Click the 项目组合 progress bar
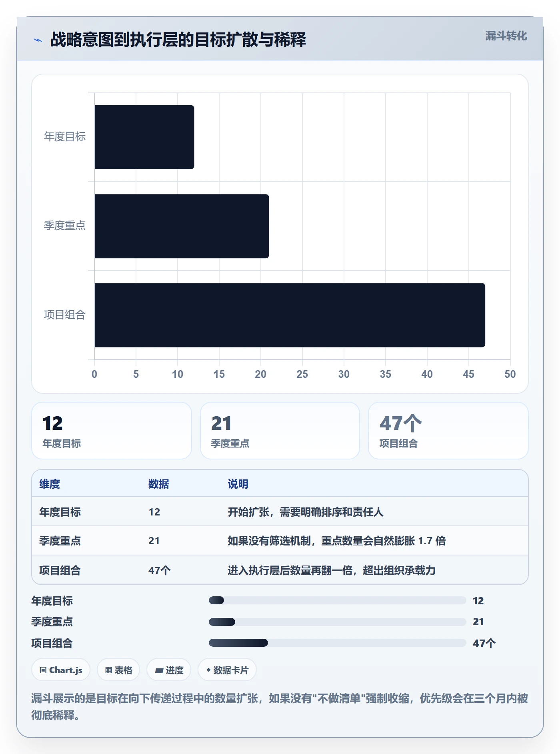Viewport: 560px width, 754px height. tap(337, 643)
